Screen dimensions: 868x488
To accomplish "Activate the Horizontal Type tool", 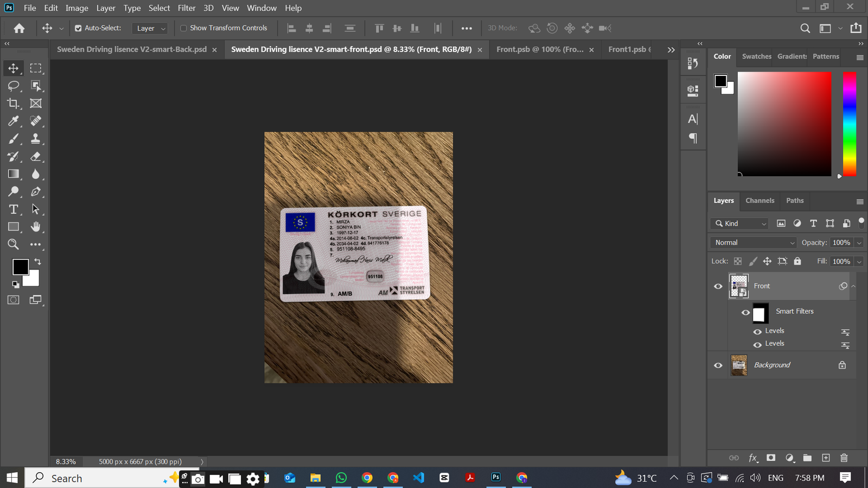I will pos(13,209).
